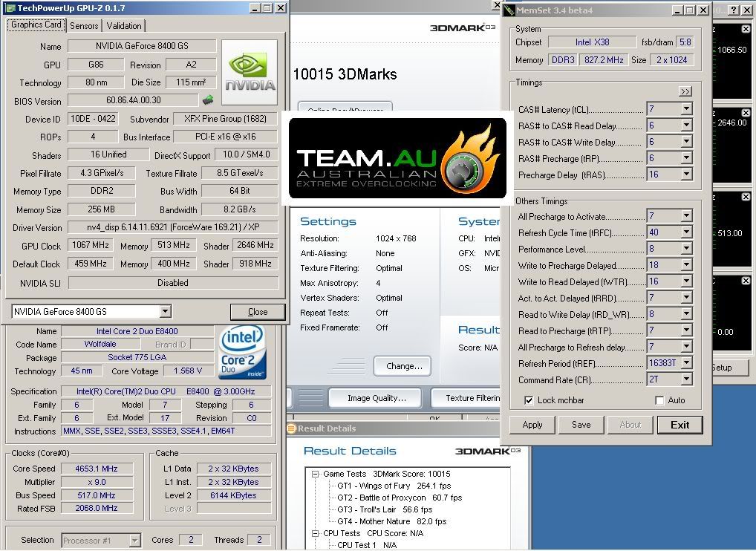The image size is (756, 551).
Task: Switch to the Sensors tab
Action: (84, 26)
